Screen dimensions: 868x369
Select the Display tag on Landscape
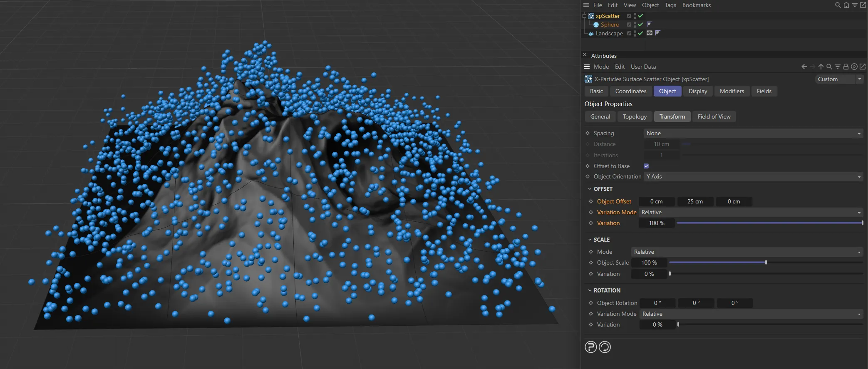650,33
